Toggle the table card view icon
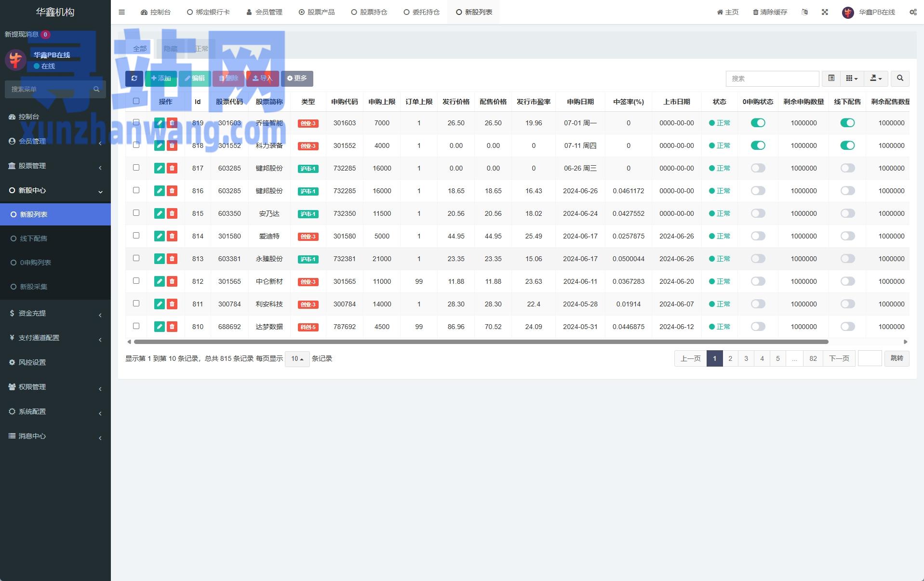Screen dimensions: 924x581 point(831,79)
